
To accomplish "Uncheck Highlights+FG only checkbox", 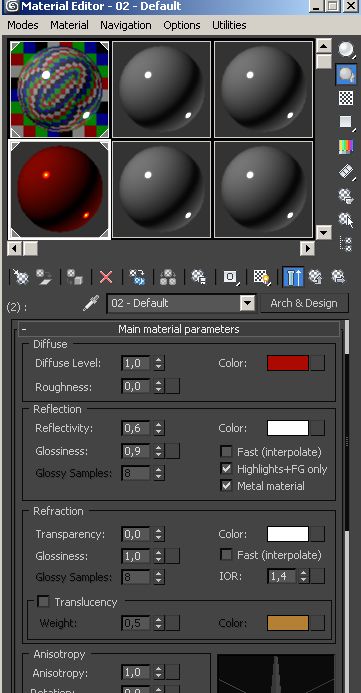I will coord(226,468).
